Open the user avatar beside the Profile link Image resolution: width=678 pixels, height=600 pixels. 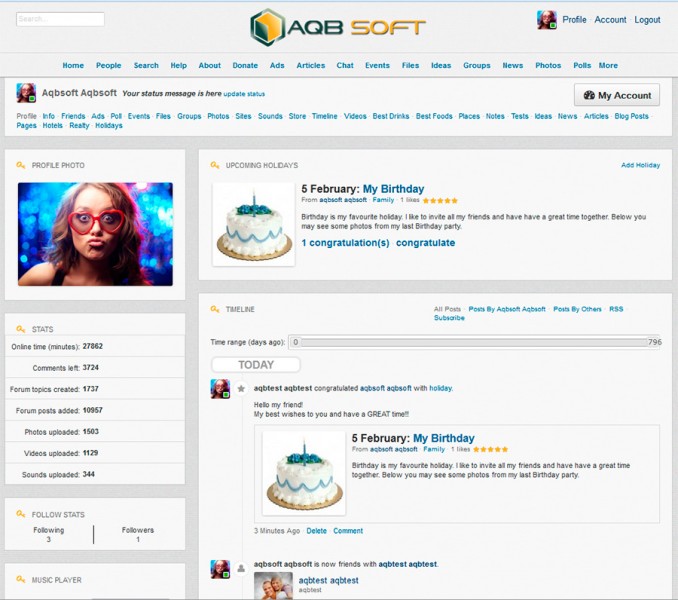pyautogui.click(x=547, y=20)
